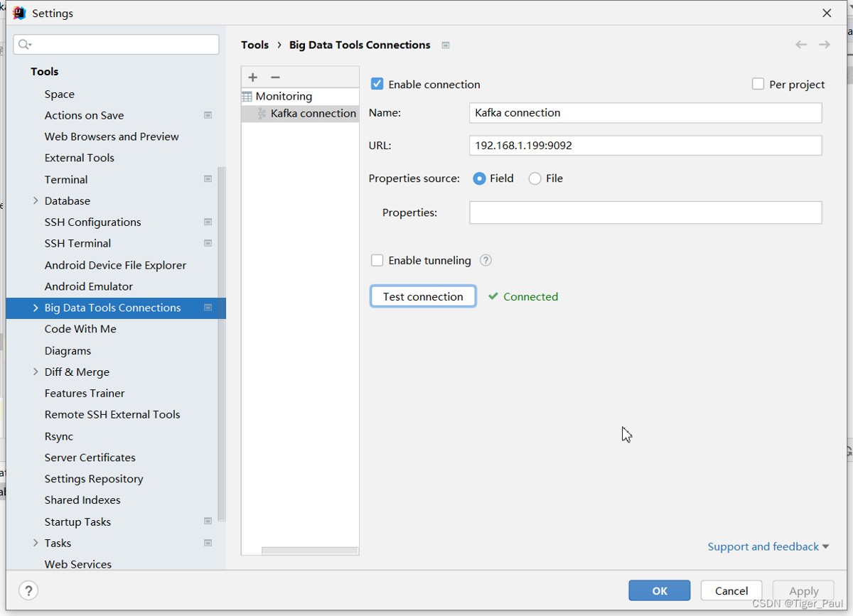Check the Per project checkbox
The height and width of the screenshot is (616, 853).
(758, 84)
